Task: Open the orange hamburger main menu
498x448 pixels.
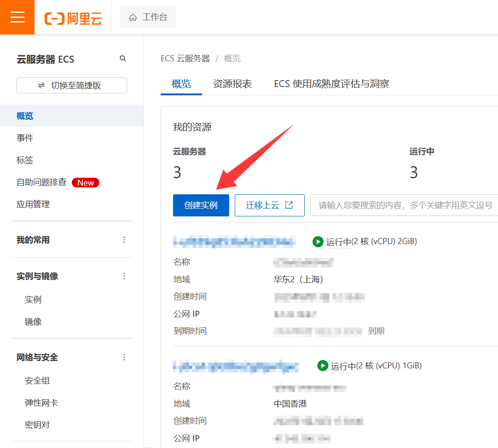Action: [17, 17]
